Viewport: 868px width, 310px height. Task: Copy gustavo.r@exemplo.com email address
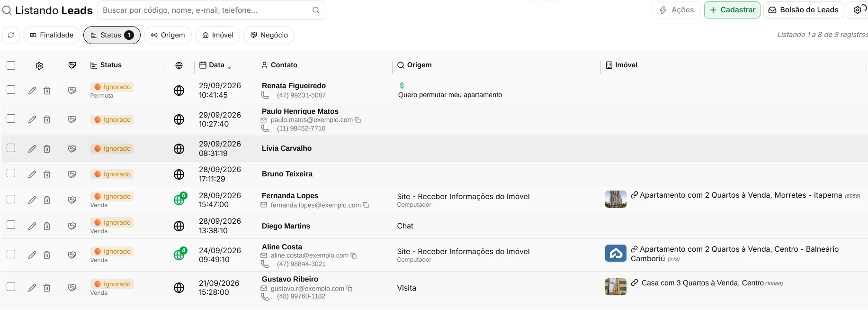pyautogui.click(x=349, y=289)
